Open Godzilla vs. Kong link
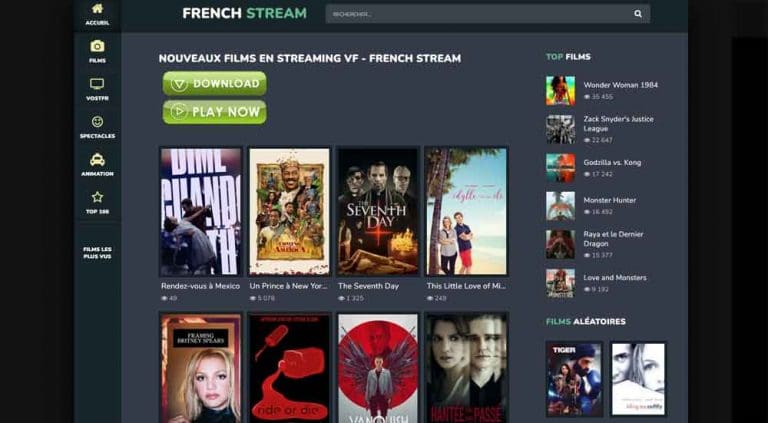This screenshot has height=423, width=768. [612, 163]
